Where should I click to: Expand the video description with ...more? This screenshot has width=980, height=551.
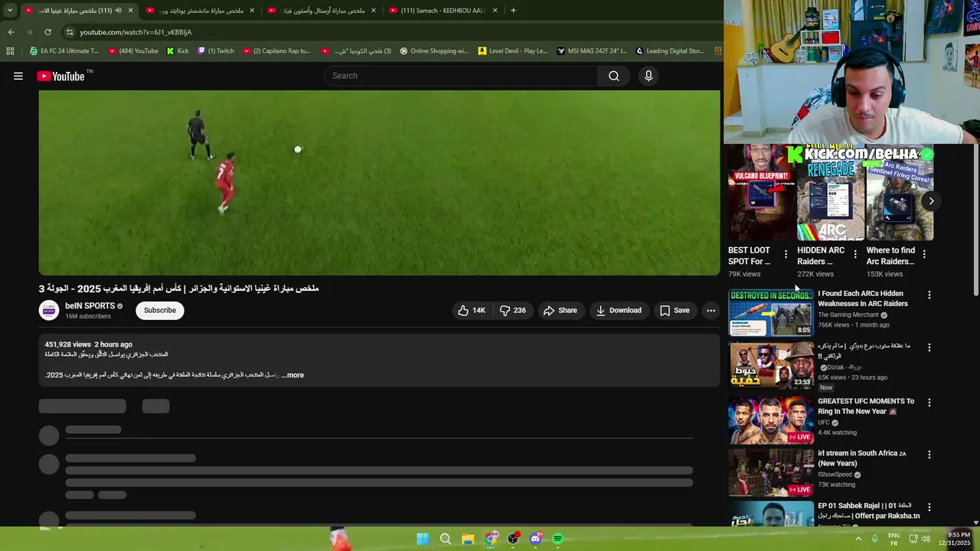pyautogui.click(x=292, y=375)
